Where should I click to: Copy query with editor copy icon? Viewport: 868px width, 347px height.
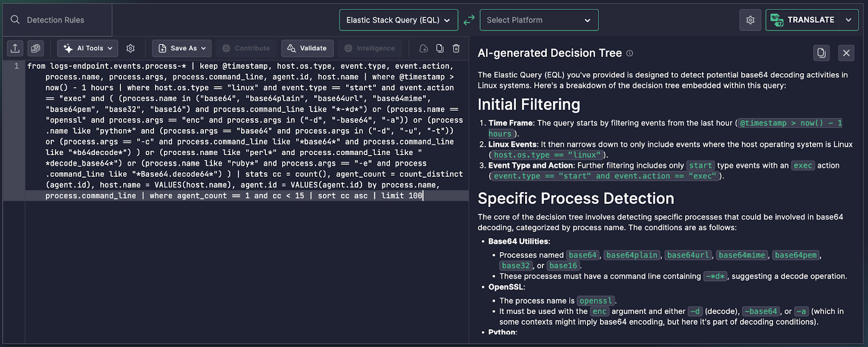pos(440,48)
